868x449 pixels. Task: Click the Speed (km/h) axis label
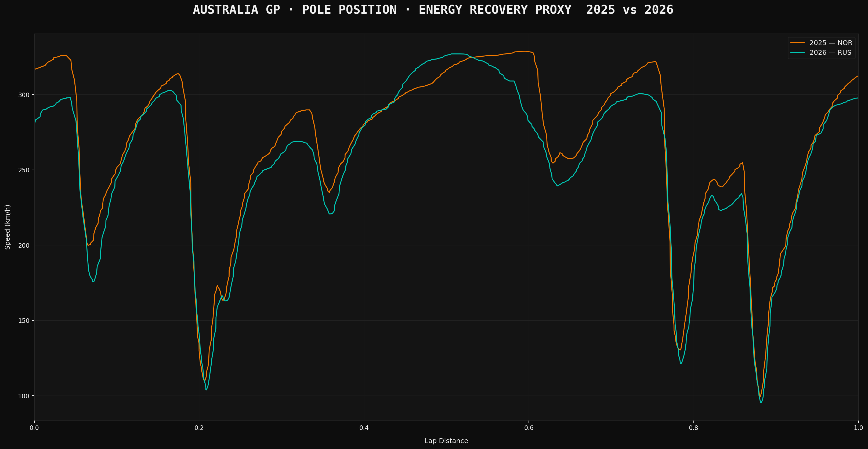click(x=8, y=227)
